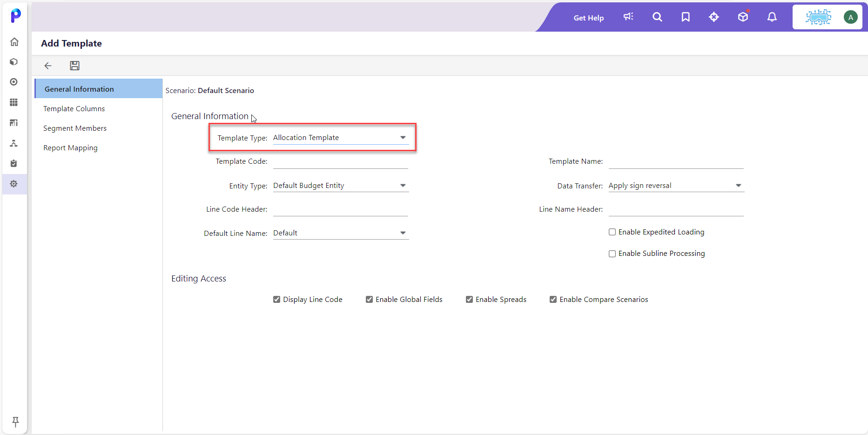Click the Line Code Header field
This screenshot has height=435, width=868.
(x=341, y=209)
